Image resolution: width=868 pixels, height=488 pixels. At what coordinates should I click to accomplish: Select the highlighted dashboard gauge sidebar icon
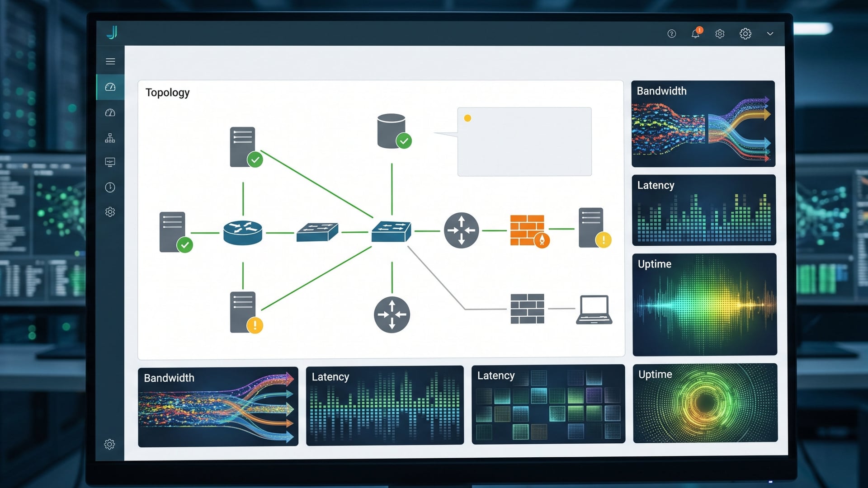pos(110,87)
